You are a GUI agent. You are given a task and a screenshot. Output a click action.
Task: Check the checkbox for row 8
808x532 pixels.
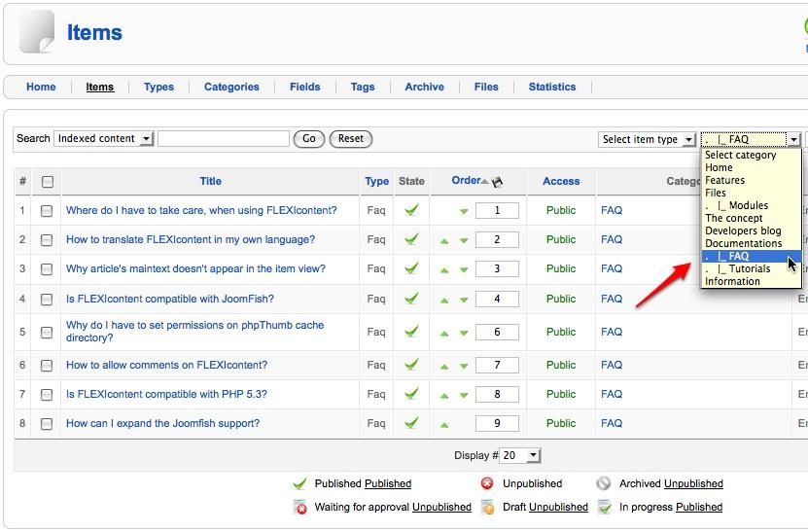(47, 424)
